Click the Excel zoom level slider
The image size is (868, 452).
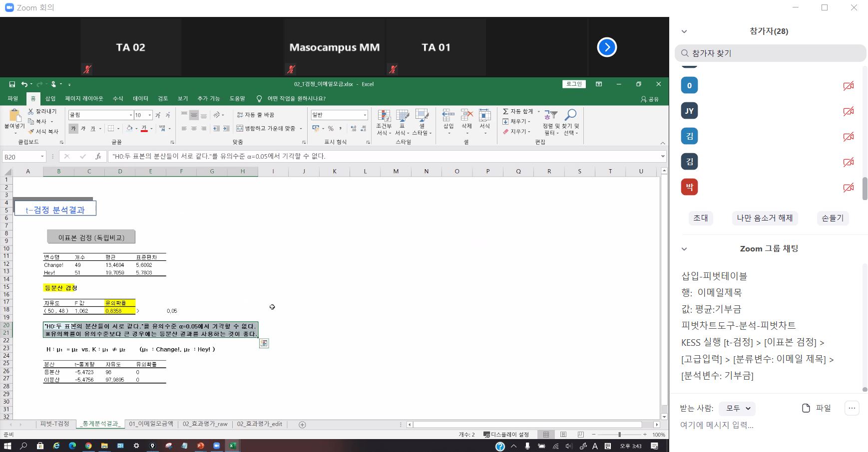coord(619,435)
